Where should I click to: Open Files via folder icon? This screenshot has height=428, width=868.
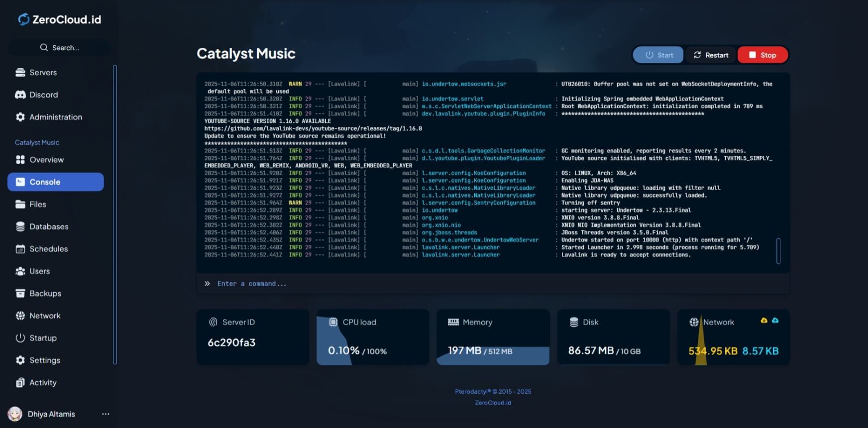pos(20,204)
